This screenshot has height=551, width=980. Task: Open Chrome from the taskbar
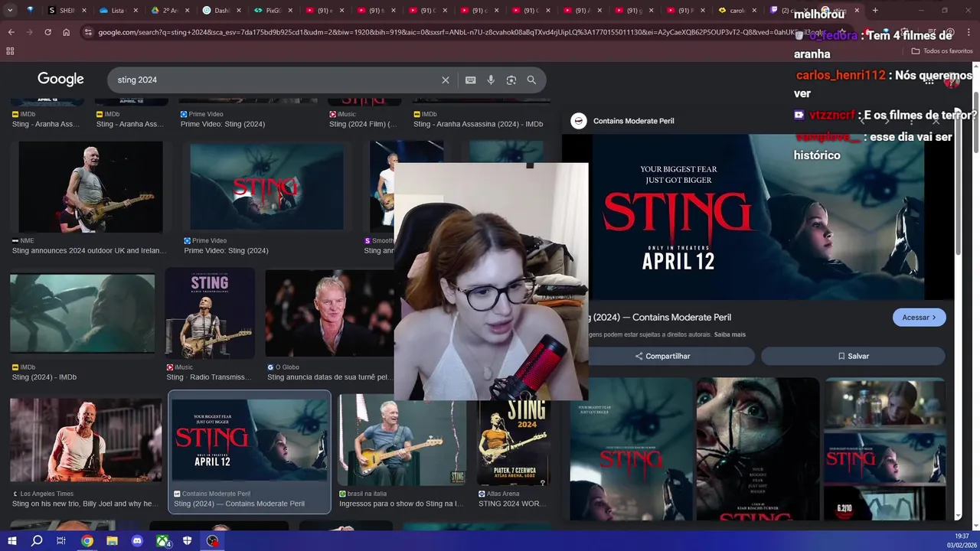(x=87, y=541)
